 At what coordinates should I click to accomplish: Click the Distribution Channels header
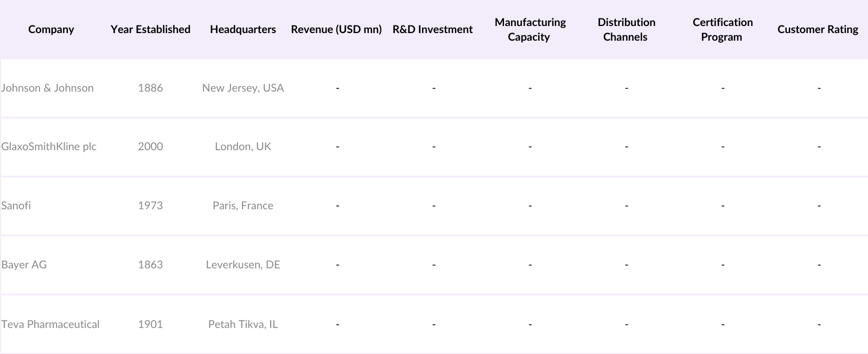tap(626, 29)
